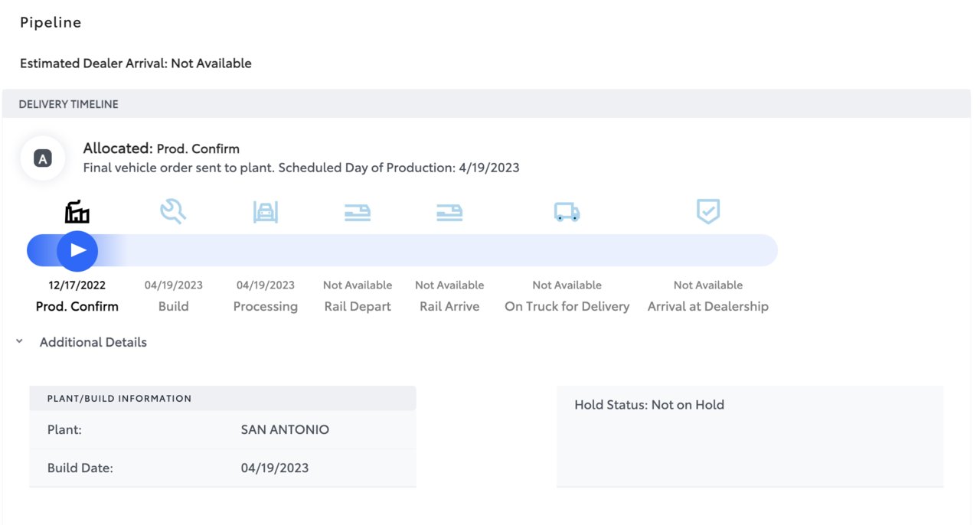980x525 pixels.
Task: Click the Build Date value 04/19/2023
Action: coord(275,468)
